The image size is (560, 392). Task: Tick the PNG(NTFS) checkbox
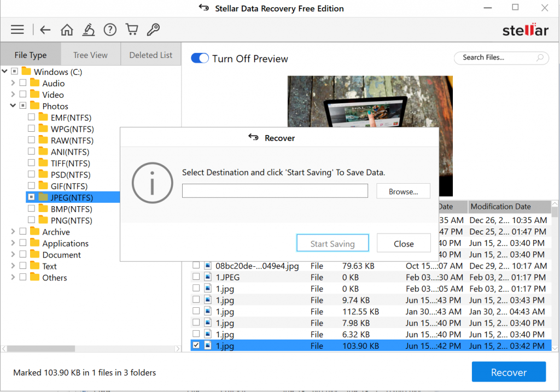point(31,220)
